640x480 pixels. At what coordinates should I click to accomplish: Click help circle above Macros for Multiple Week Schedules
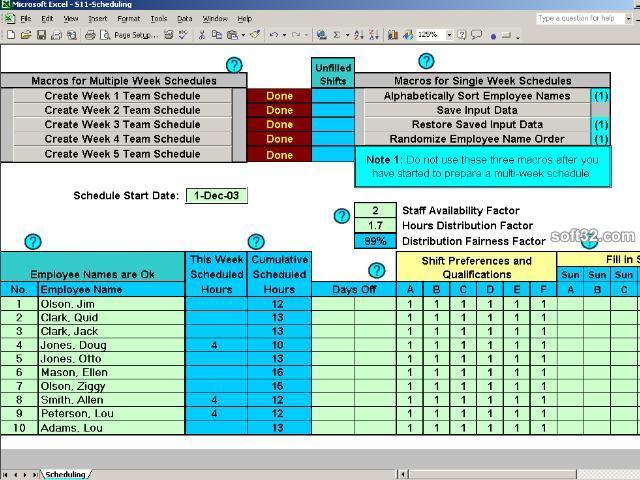[234, 65]
